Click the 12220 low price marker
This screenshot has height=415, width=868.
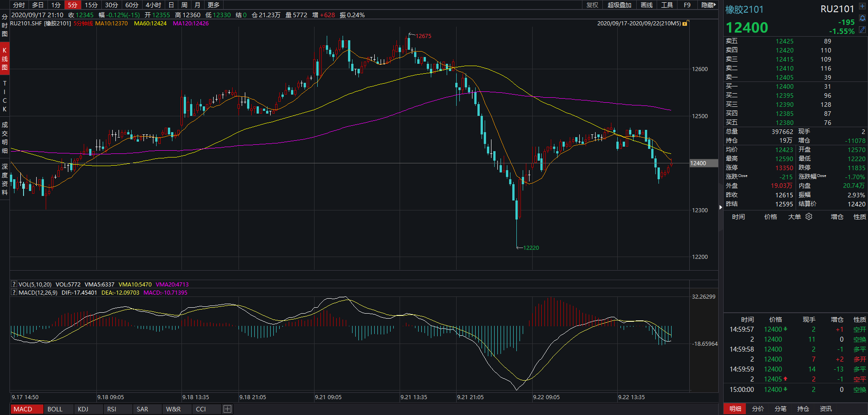tap(531, 248)
